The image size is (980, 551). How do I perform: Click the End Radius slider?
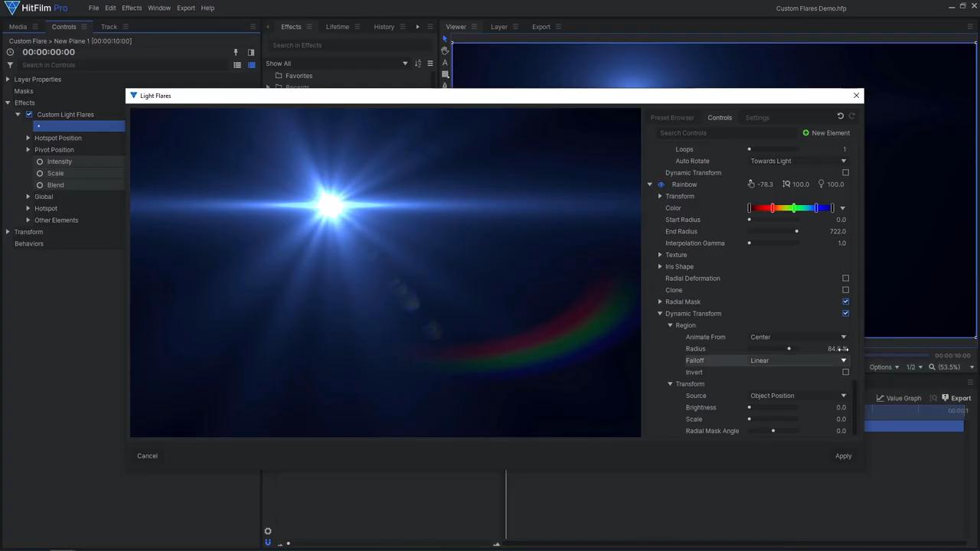774,232
